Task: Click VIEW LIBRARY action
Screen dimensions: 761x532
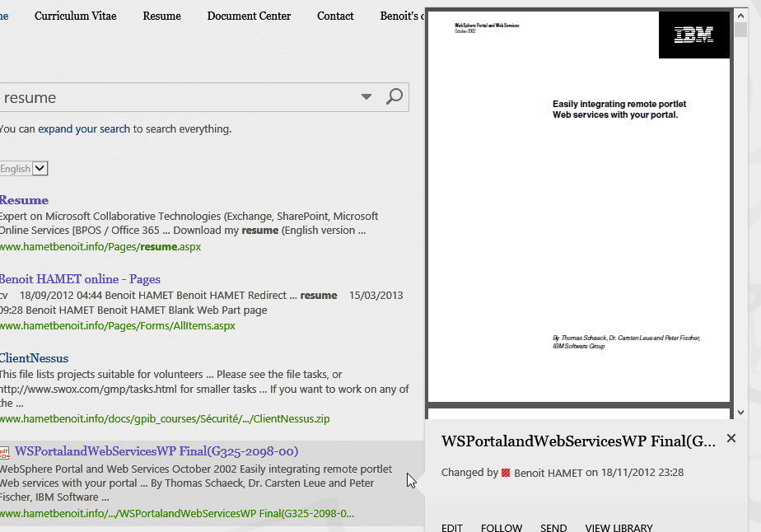Action: tap(619, 528)
